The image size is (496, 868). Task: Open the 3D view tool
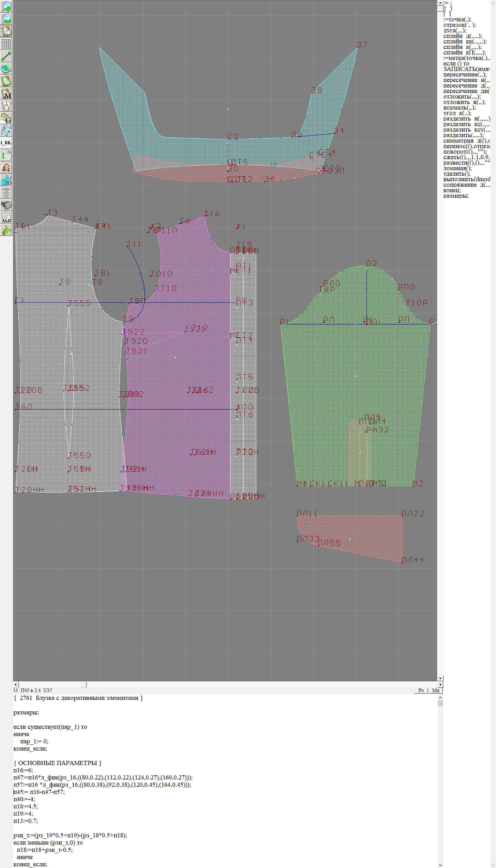(x=6, y=180)
